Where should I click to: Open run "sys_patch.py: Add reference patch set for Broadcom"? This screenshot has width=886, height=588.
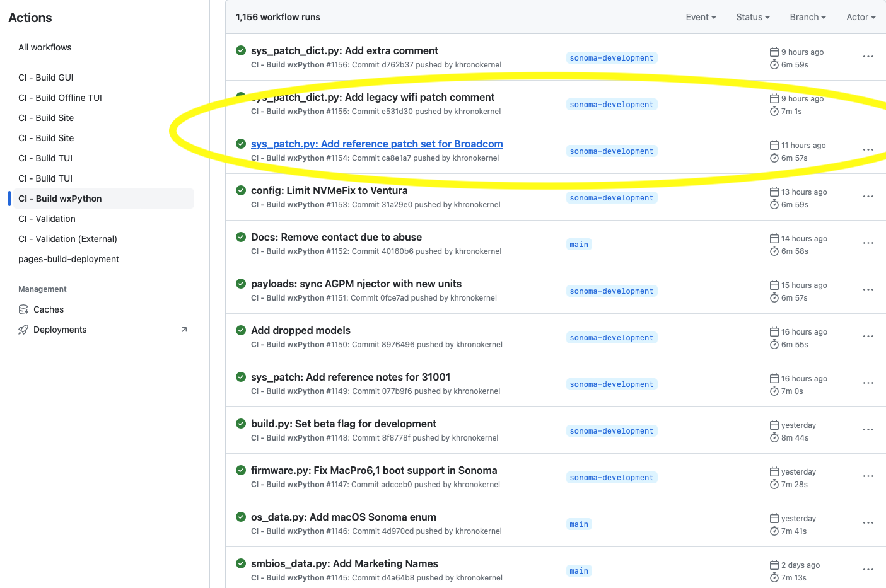377,144
